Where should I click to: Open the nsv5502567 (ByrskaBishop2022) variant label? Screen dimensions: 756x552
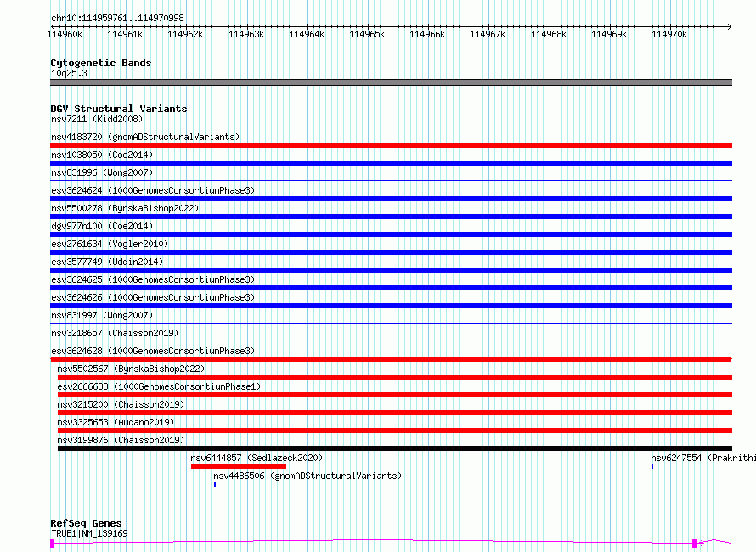(x=131, y=369)
